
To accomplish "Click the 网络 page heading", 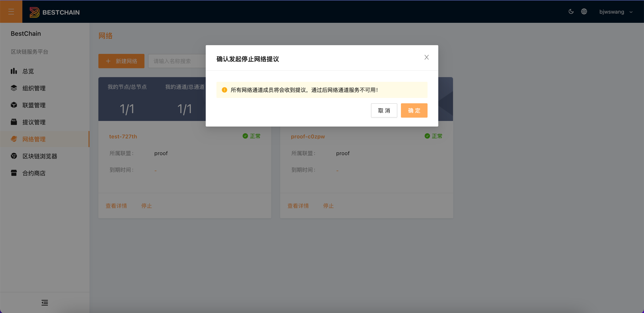I will tap(106, 36).
